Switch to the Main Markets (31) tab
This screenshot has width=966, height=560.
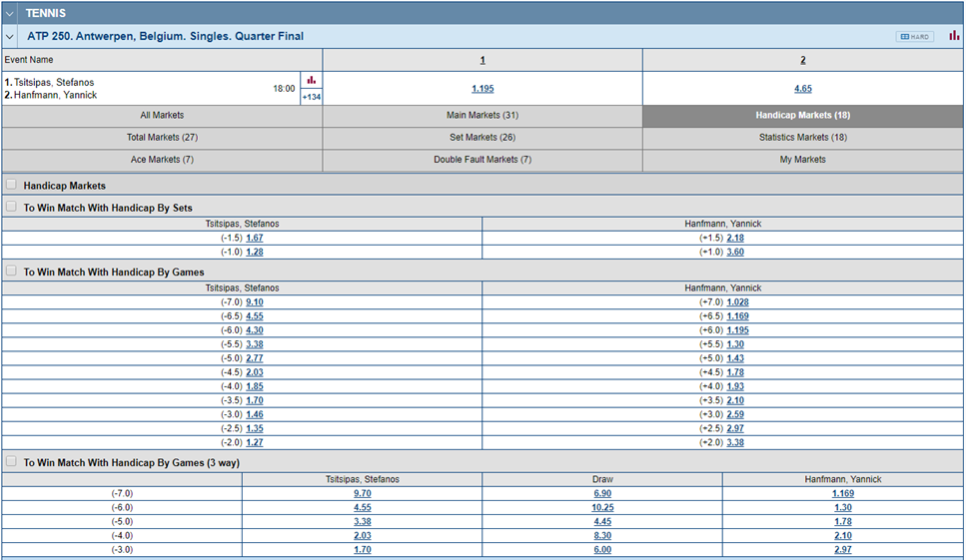pyautogui.click(x=482, y=116)
